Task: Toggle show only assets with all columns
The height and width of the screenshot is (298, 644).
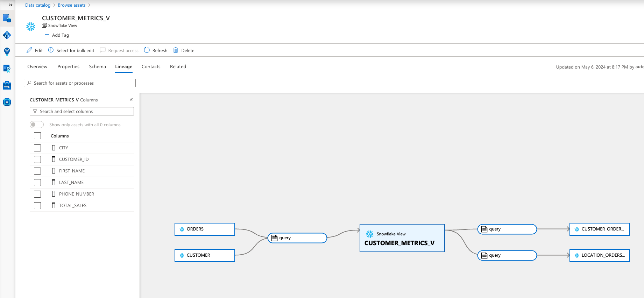Action: click(x=37, y=125)
